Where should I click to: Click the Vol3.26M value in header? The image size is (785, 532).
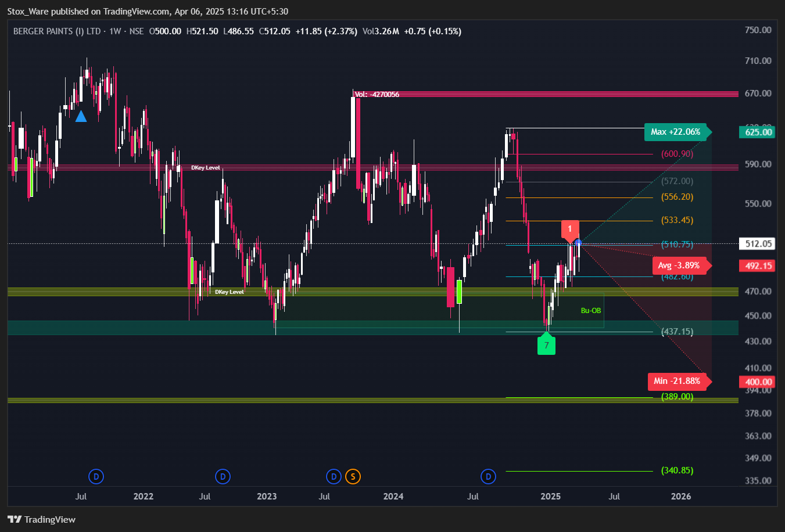coord(381,31)
